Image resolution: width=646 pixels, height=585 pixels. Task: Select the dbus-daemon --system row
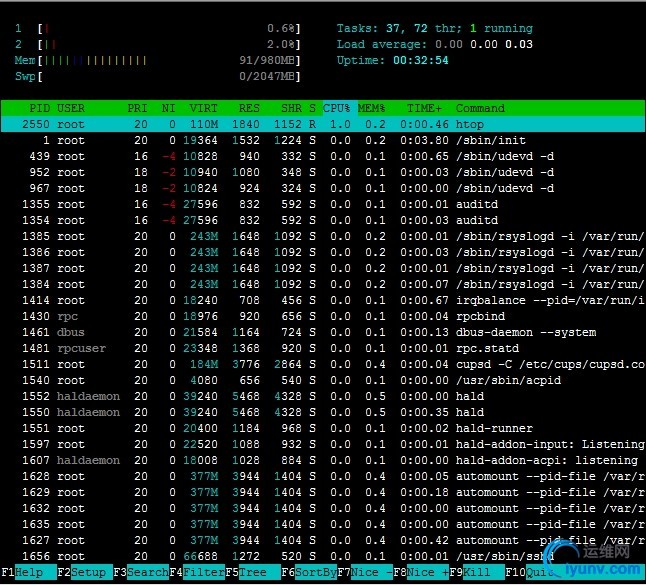click(x=323, y=332)
